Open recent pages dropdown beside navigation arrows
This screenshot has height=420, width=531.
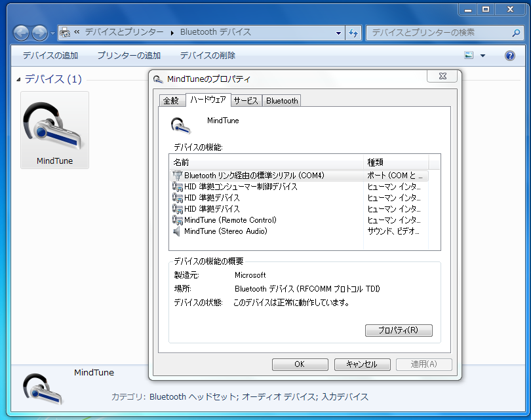[x=52, y=33]
